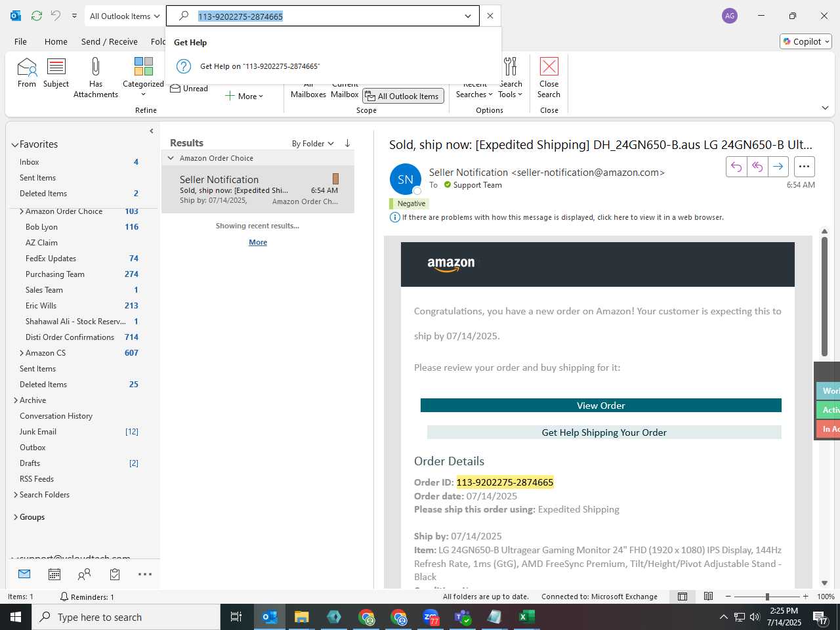Reverse sort order arrow in results

[x=347, y=143]
